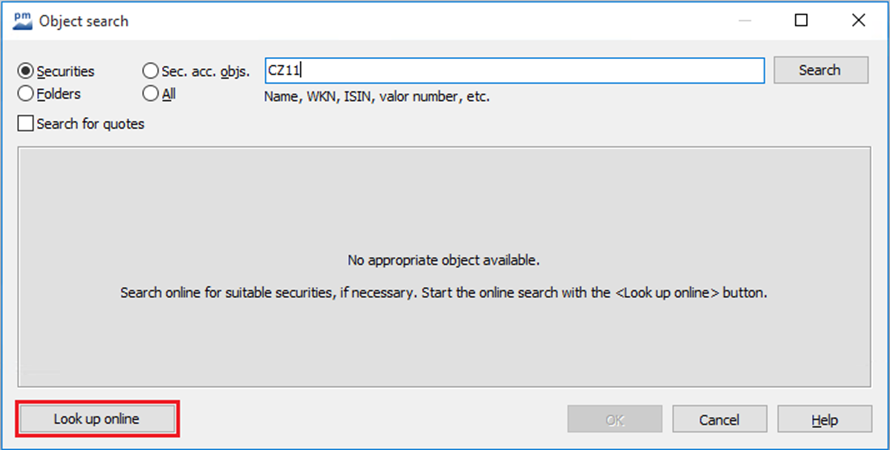Enable the Search for quotes checkbox
The height and width of the screenshot is (450, 890).
pyautogui.click(x=26, y=124)
